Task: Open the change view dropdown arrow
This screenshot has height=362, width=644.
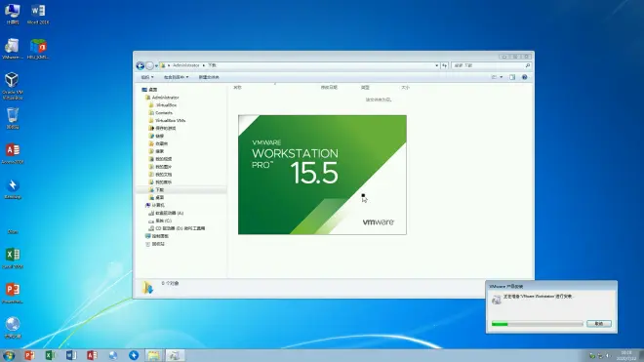Action: coord(502,77)
